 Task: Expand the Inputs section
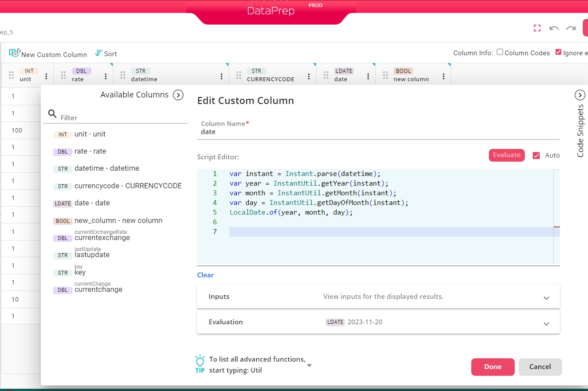pos(546,298)
